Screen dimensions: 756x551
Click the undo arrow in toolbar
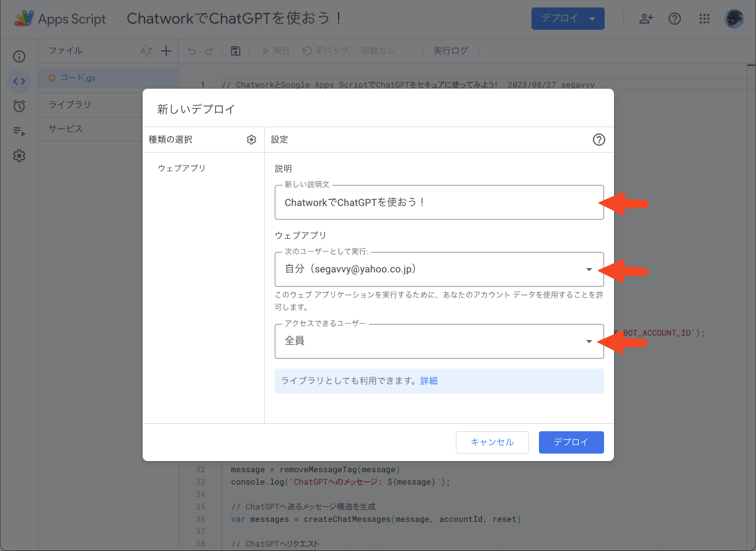point(192,51)
